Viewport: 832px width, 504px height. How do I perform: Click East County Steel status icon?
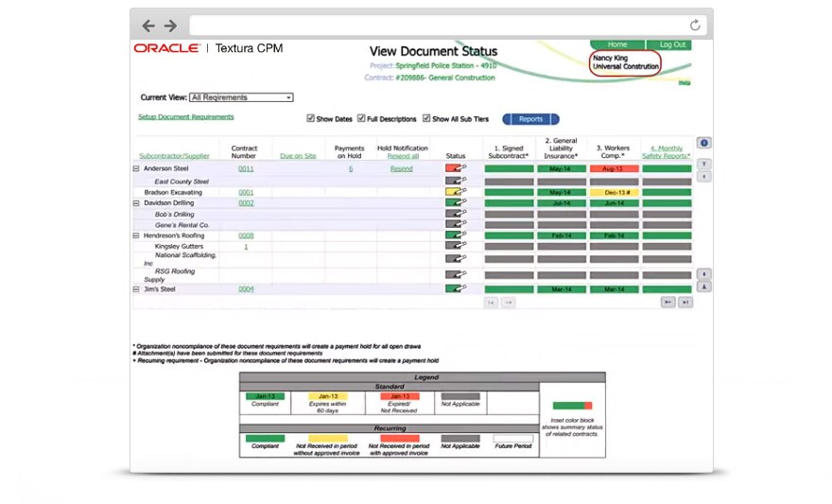click(456, 181)
